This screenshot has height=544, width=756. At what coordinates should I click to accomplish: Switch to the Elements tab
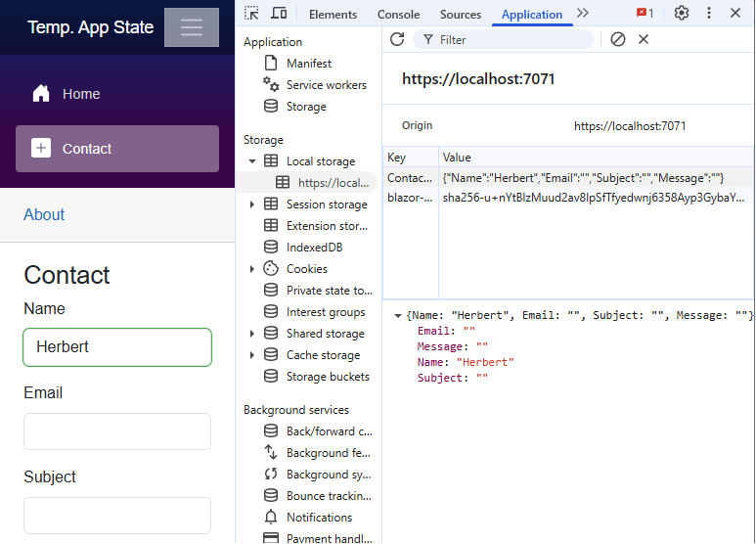[333, 15]
